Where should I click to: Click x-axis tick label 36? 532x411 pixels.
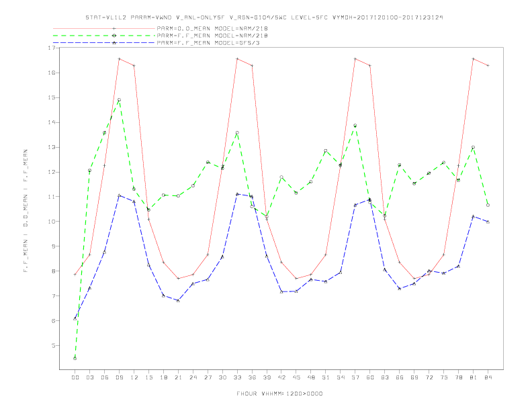tap(252, 377)
